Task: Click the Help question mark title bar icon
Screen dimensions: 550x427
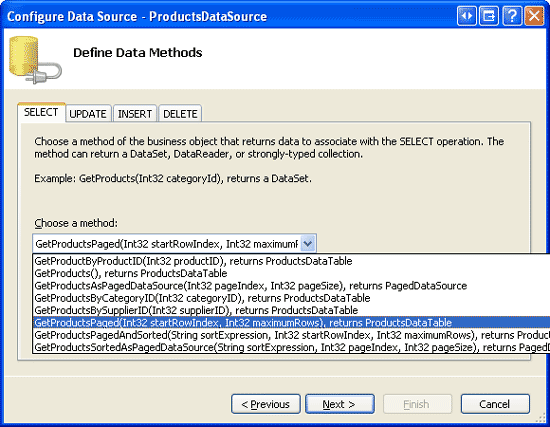Action: [x=512, y=16]
